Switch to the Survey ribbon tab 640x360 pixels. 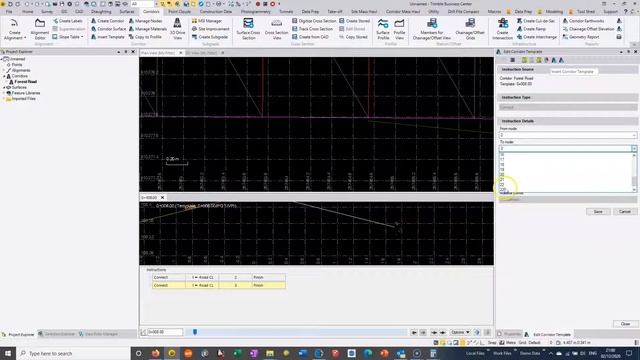tap(47, 12)
